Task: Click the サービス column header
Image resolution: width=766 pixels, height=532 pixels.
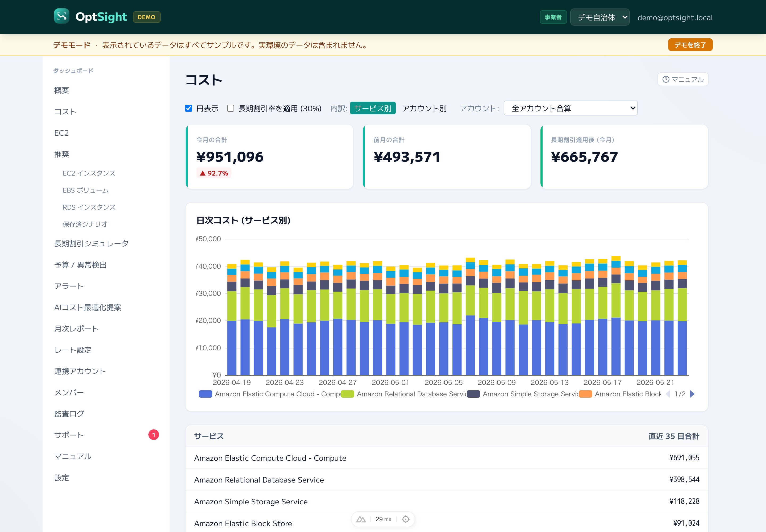Action: 209,436
